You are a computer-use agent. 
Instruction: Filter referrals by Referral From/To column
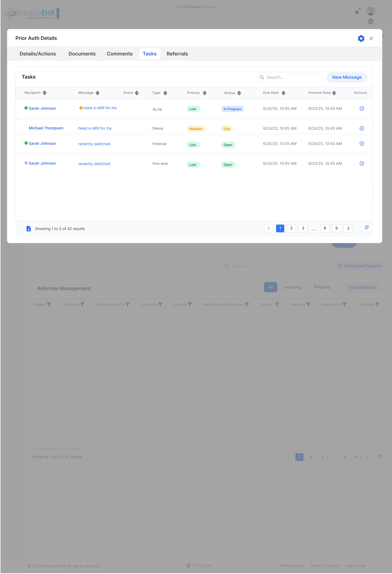click(128, 305)
